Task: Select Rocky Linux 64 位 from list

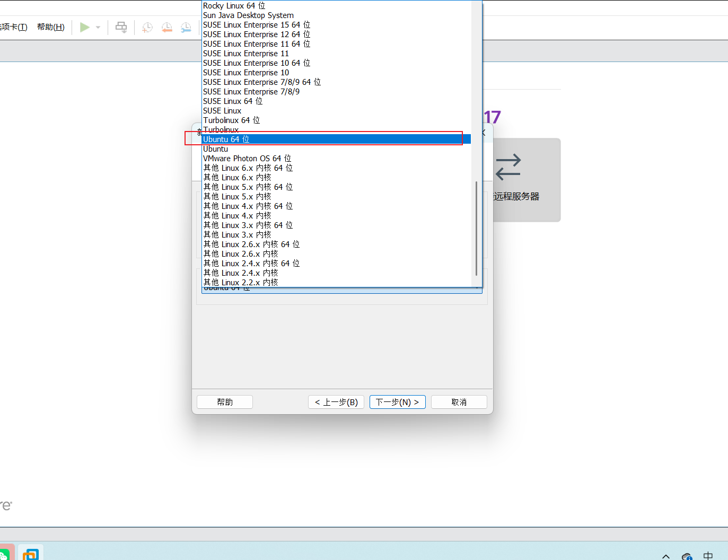Action: (x=336, y=6)
